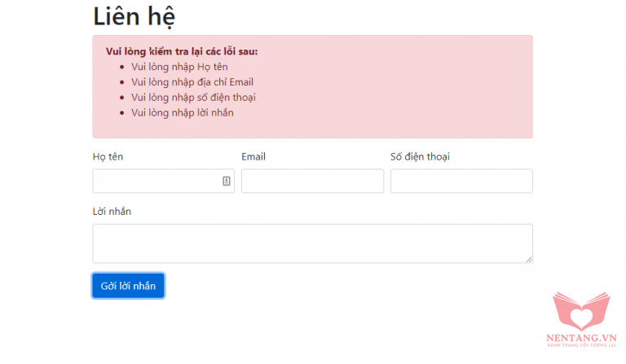Image resolution: width=626 pixels, height=364 pixels.
Task: Click the error 'Vui lòng nhập Họ tên'
Action: click(x=181, y=67)
